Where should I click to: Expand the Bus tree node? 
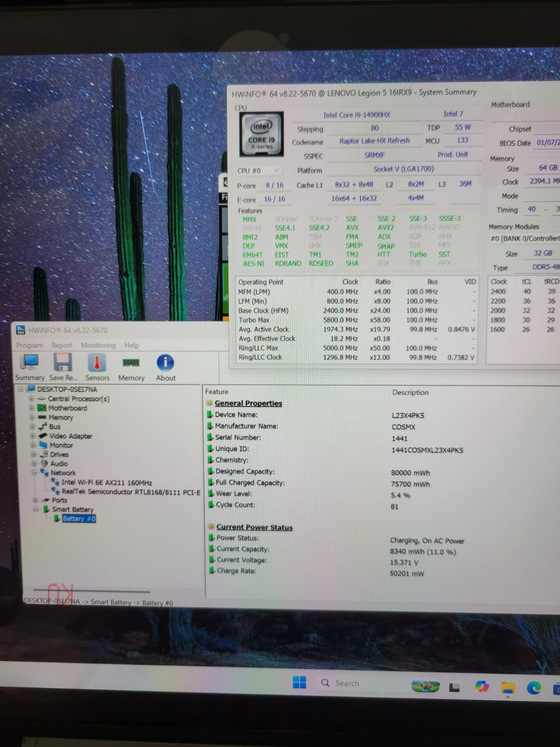[32, 427]
